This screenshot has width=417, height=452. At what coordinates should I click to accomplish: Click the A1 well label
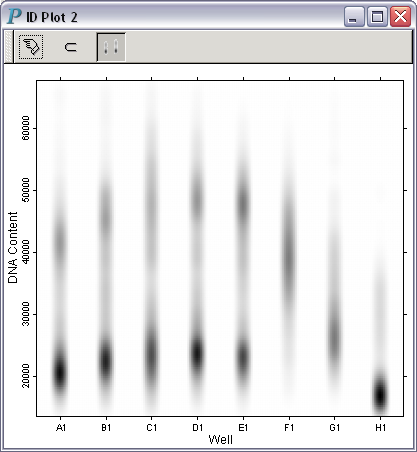tap(61, 427)
